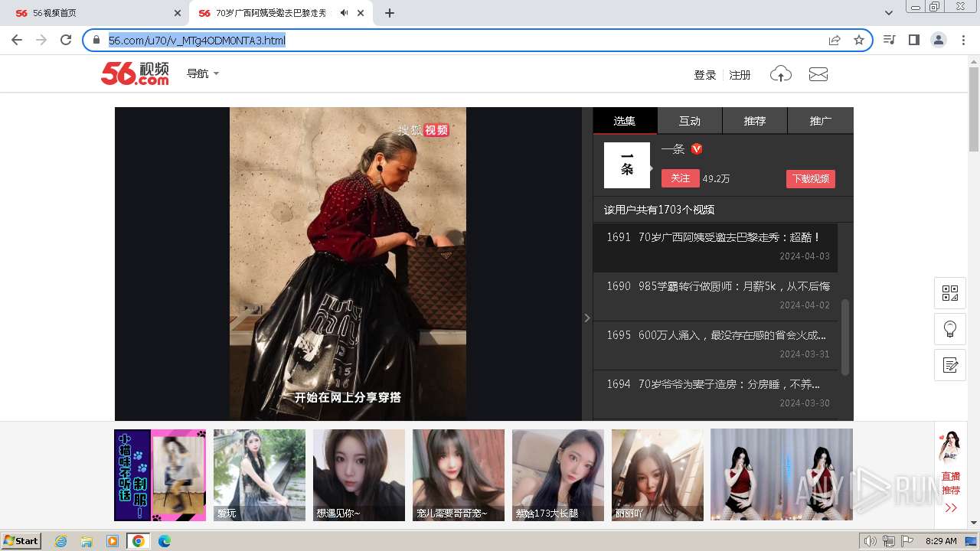
Task: Switch to the 推广 tab
Action: tap(821, 121)
